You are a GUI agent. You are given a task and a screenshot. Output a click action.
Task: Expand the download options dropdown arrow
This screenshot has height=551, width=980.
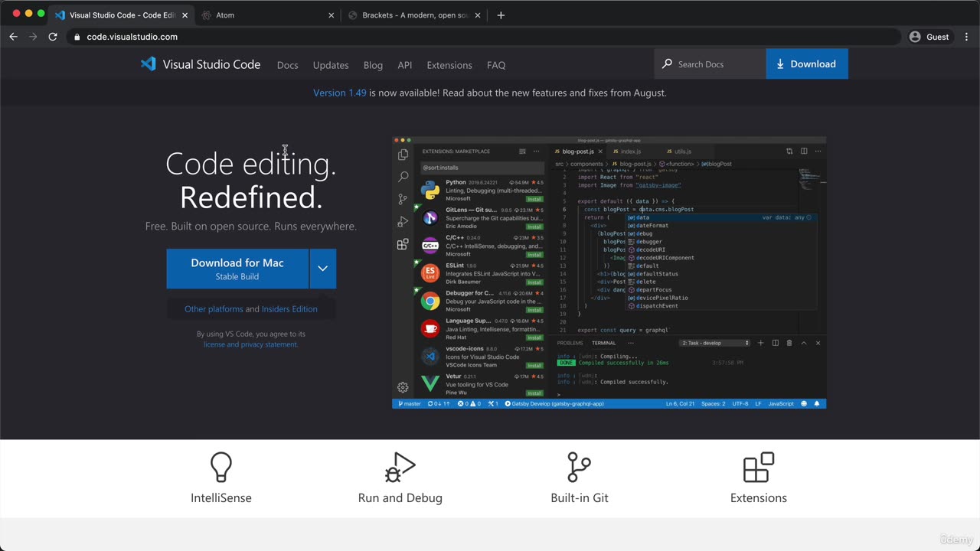pyautogui.click(x=323, y=269)
